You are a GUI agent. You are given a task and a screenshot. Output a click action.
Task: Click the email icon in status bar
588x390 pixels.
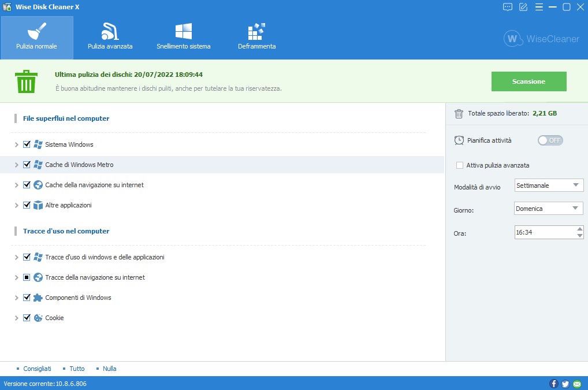(x=577, y=384)
